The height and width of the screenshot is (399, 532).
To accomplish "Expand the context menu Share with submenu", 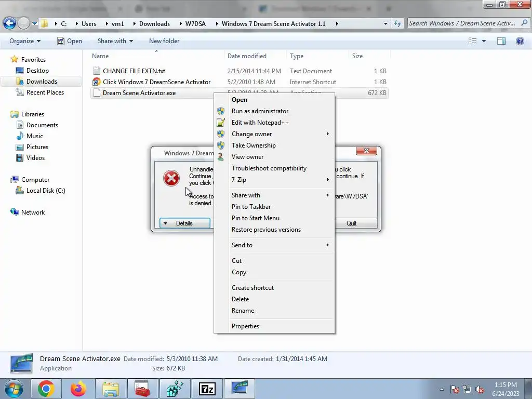I will (274, 195).
